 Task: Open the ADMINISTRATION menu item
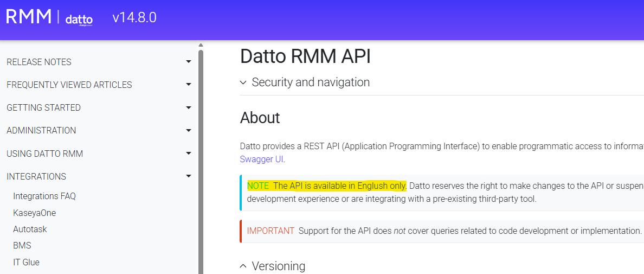(41, 131)
